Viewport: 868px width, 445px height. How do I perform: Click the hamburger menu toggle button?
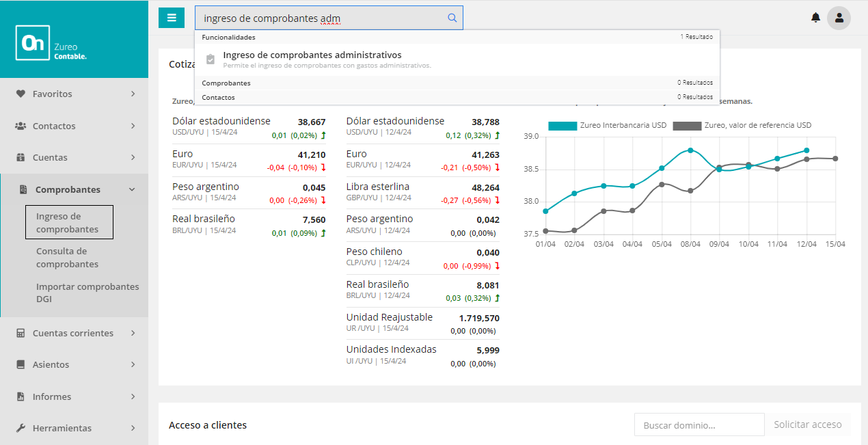pos(172,18)
